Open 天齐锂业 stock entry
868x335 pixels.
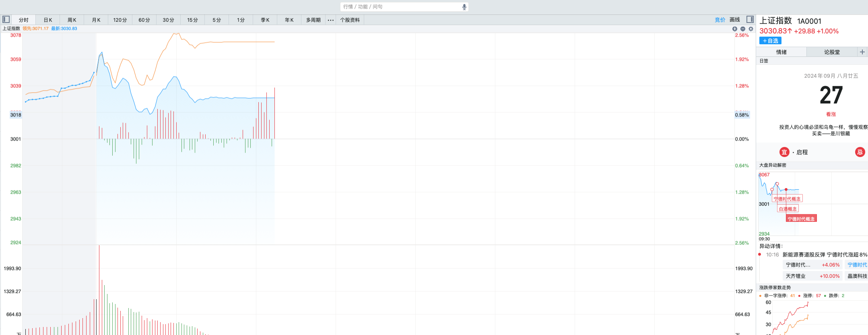tap(796, 276)
